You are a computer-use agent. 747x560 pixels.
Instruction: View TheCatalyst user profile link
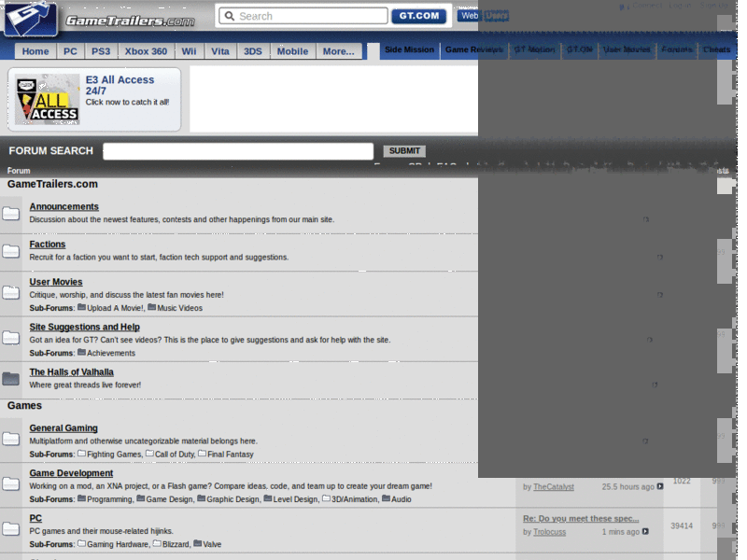(x=554, y=486)
